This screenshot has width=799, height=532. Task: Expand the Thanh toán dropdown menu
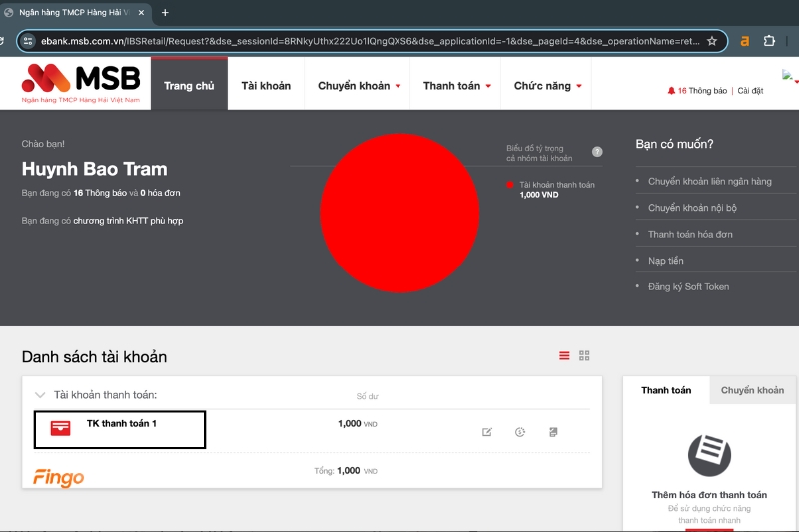[x=456, y=86]
